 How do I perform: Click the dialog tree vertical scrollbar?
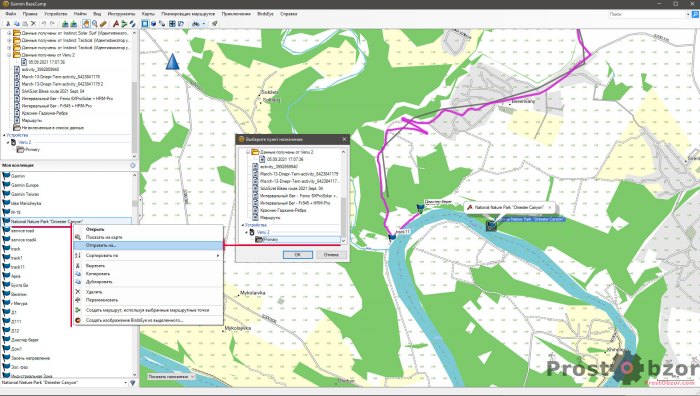343,196
